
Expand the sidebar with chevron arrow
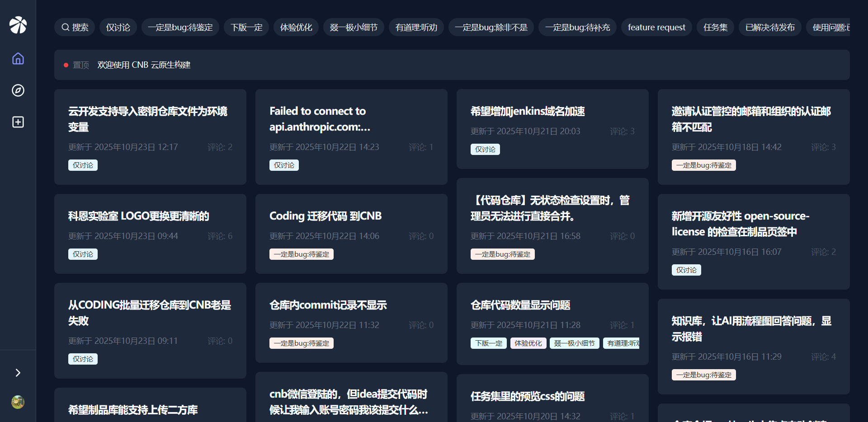[x=18, y=373]
